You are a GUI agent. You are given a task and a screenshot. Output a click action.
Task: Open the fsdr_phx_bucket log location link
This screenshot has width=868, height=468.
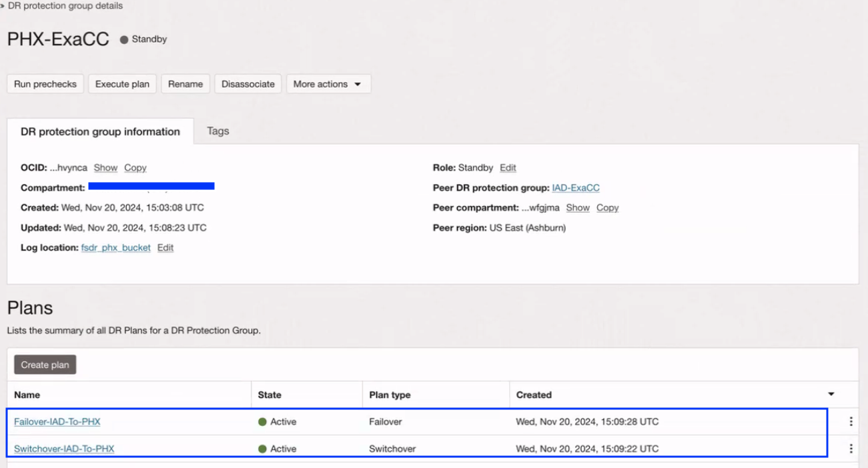click(116, 248)
